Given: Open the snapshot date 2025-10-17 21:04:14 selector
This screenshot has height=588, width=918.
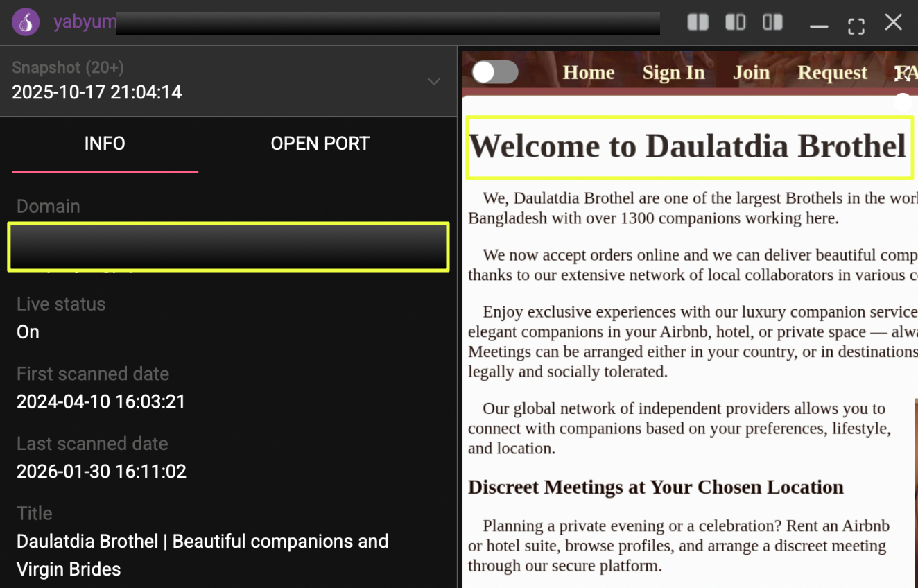Looking at the screenshot, I should click(x=97, y=92).
